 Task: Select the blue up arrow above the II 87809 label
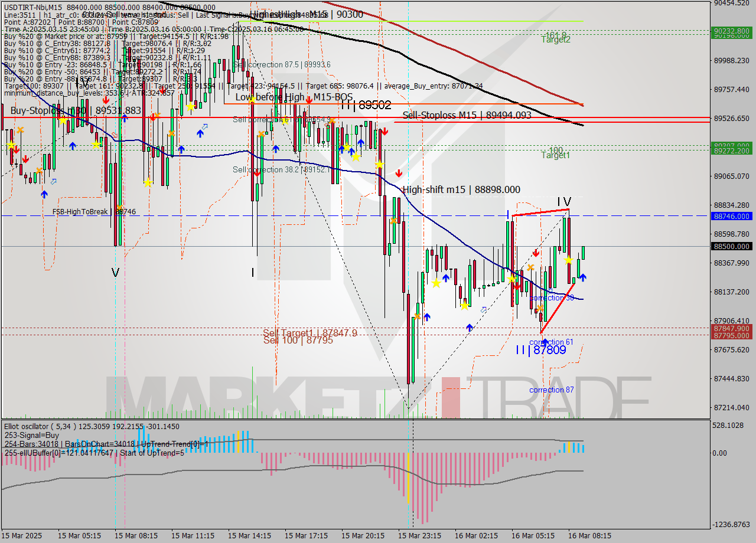[x=546, y=341]
